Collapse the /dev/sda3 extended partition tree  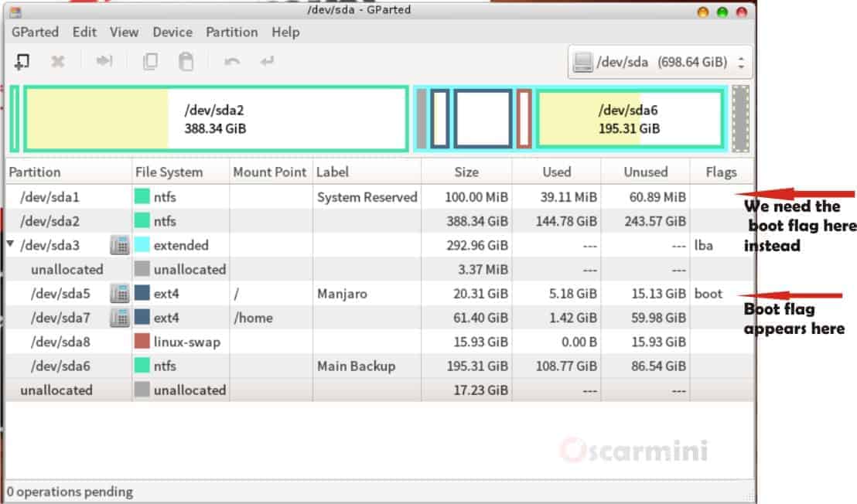point(11,245)
